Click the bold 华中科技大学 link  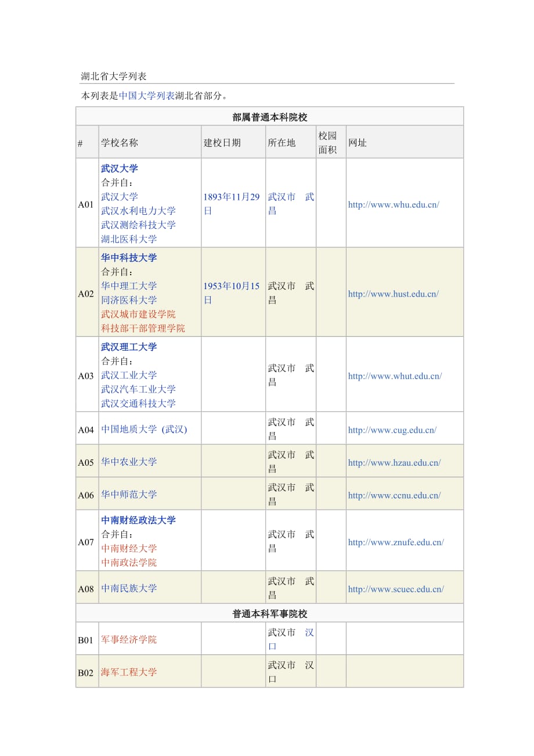(129, 258)
